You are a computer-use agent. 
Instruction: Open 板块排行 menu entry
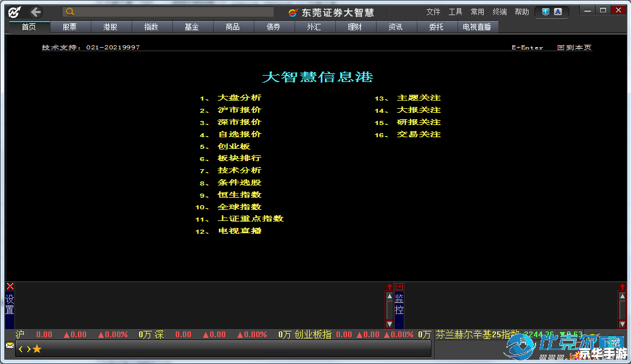[x=239, y=158]
